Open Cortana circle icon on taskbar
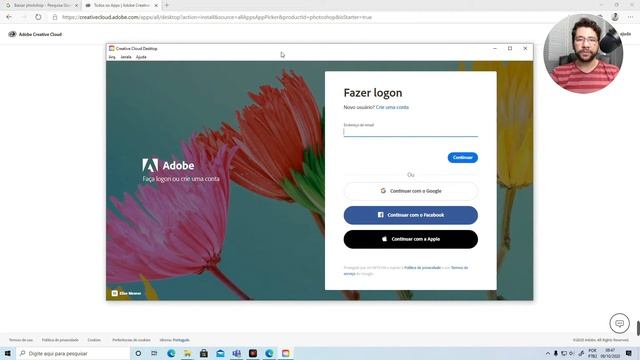 coord(138,353)
